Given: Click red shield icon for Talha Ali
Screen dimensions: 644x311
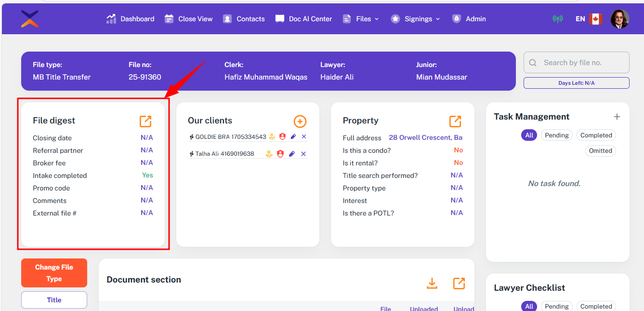Looking at the screenshot, I should point(280,154).
